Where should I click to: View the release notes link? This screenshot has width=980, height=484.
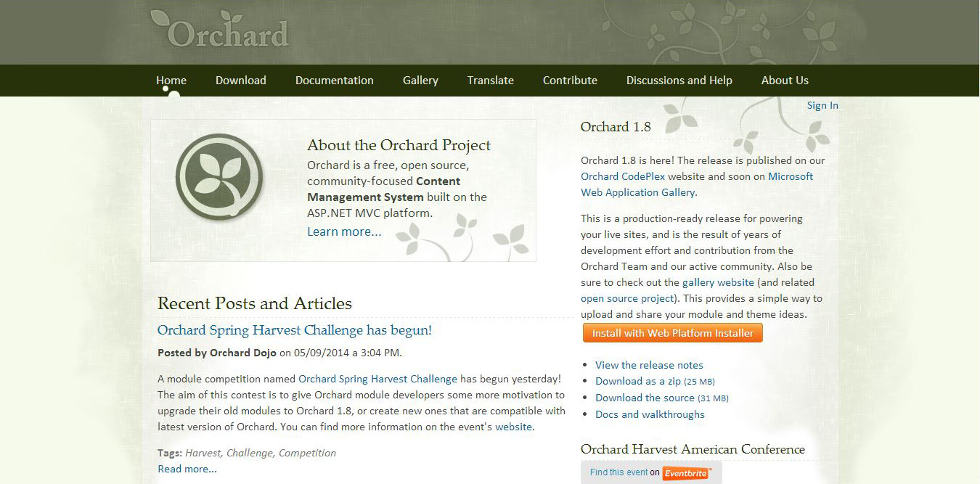pos(649,365)
